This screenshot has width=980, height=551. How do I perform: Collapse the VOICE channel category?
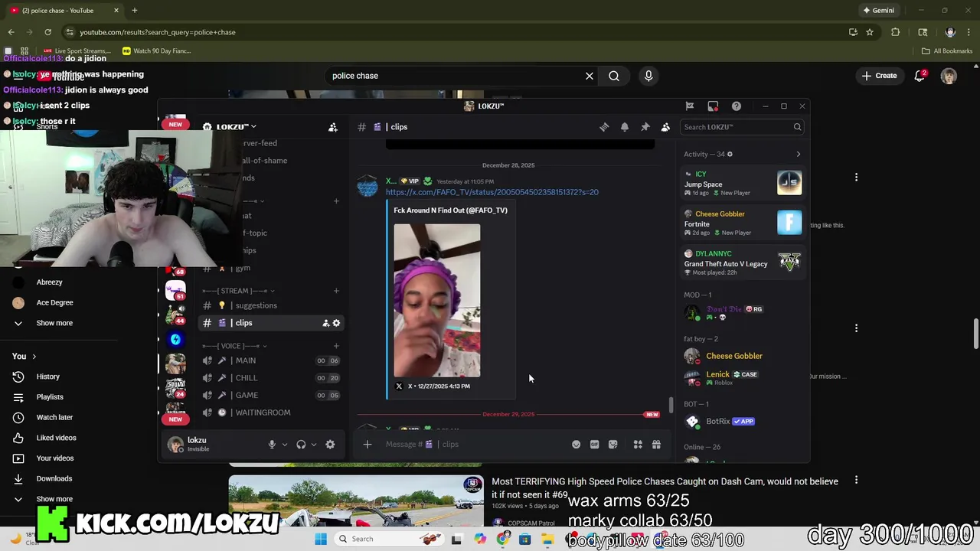point(233,346)
